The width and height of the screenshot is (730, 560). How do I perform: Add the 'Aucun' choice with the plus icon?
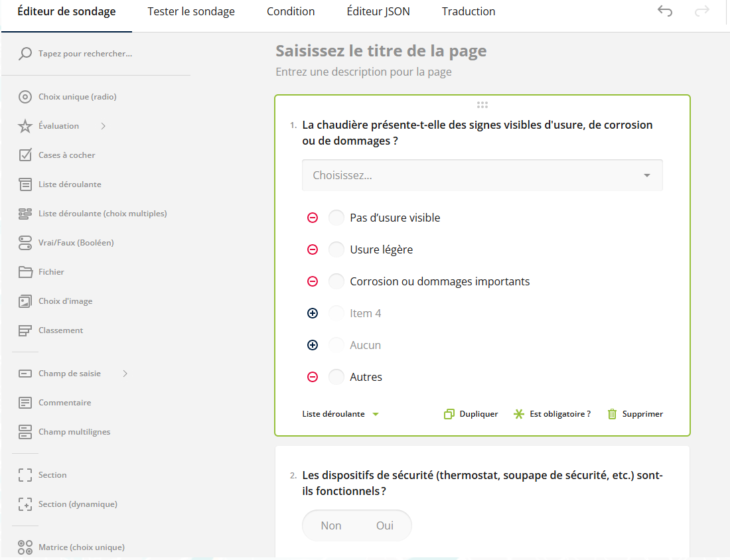point(313,345)
